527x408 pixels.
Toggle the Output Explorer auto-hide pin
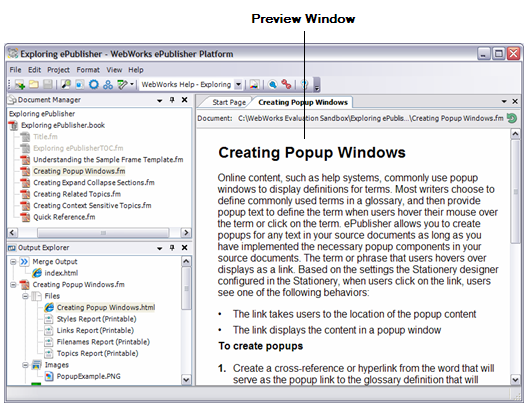(172, 248)
